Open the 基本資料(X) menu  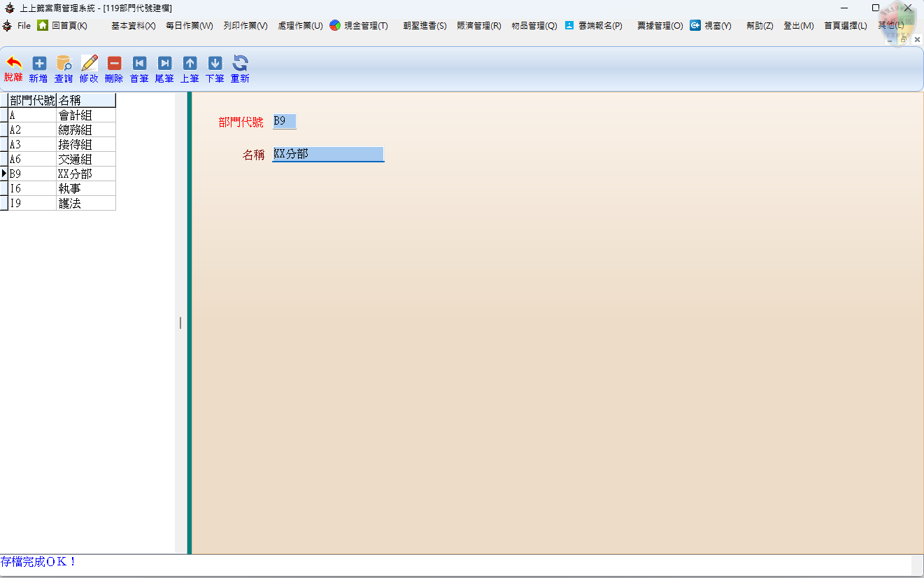coord(133,26)
